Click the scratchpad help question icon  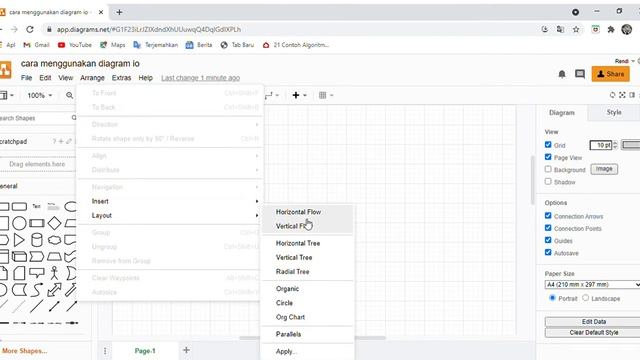coord(54,141)
